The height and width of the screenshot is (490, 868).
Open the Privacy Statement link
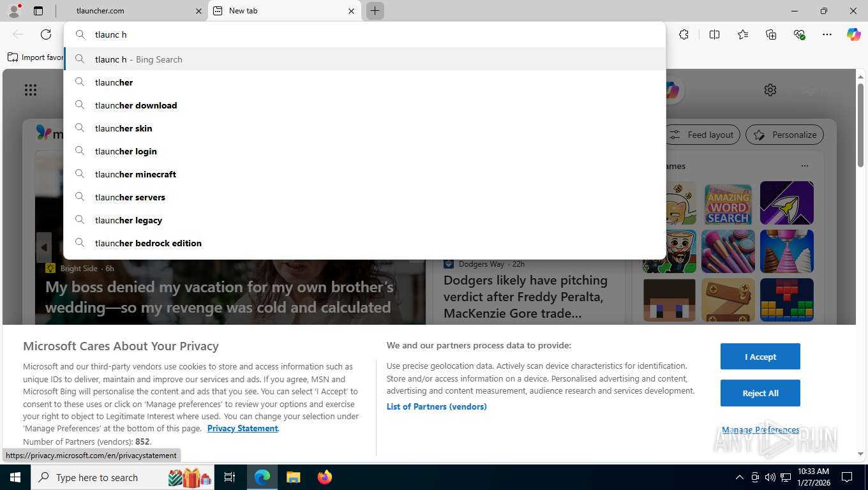(x=243, y=429)
